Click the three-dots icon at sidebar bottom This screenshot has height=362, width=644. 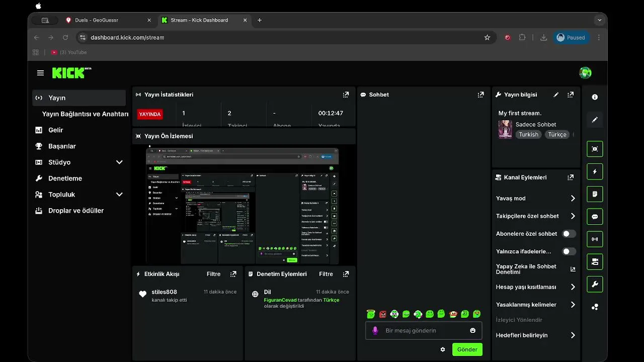coord(595,307)
